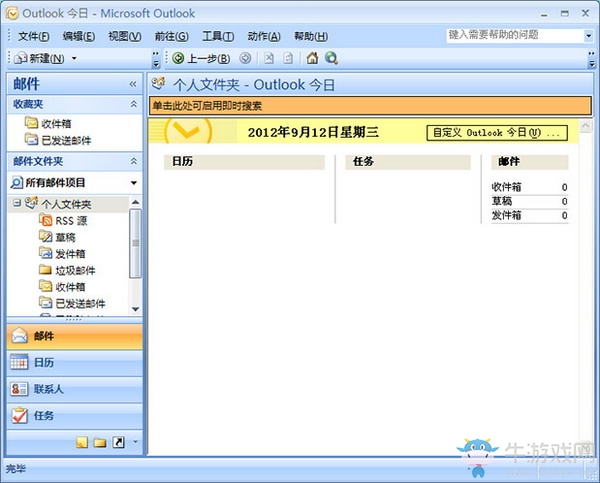
Task: Click the Refresh page icon in the toolbar
Action: [x=288, y=58]
